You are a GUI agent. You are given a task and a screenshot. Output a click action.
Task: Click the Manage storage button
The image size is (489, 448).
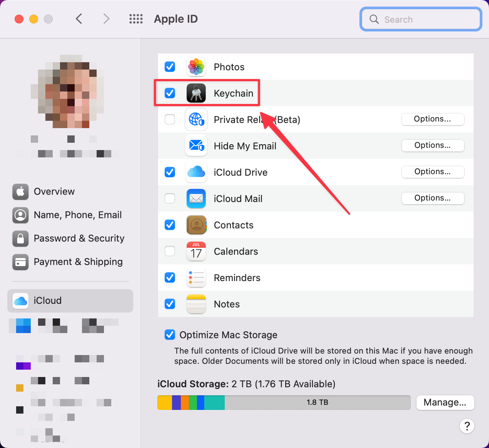(x=445, y=402)
